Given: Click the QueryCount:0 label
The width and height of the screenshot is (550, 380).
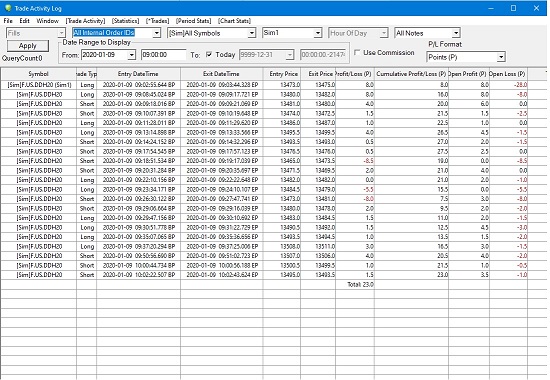Looking at the screenshot, I should pos(22,58).
